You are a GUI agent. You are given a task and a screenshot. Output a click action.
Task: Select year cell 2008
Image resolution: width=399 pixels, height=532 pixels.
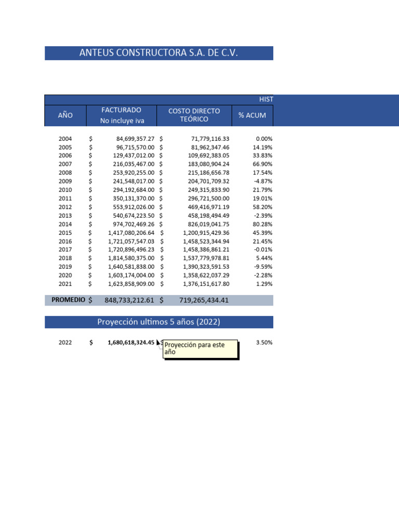click(x=65, y=172)
